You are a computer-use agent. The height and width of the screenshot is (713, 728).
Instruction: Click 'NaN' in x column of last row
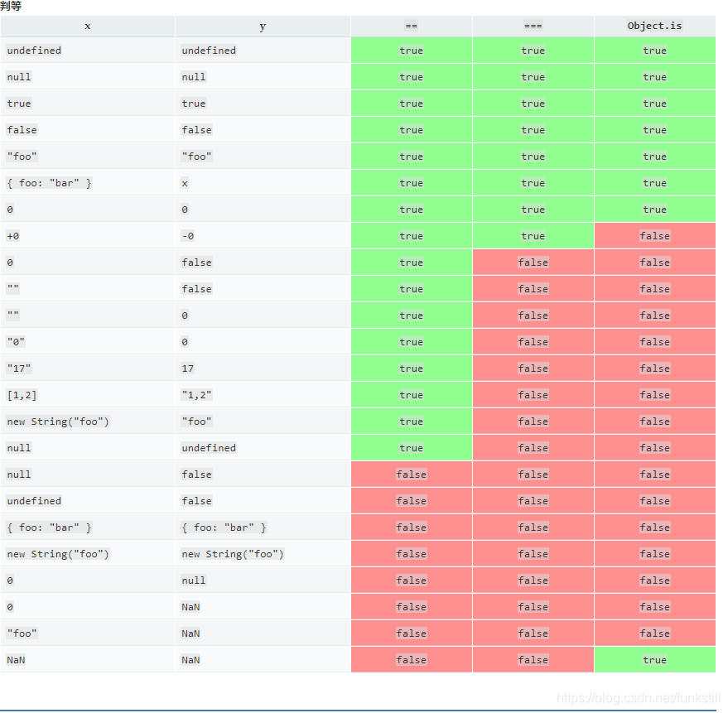coord(16,660)
